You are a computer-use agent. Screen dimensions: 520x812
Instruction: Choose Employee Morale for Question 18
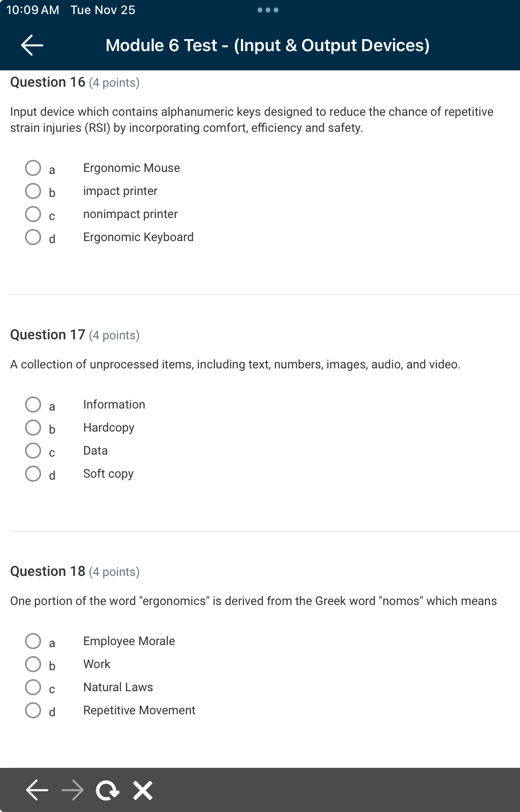click(x=33, y=640)
